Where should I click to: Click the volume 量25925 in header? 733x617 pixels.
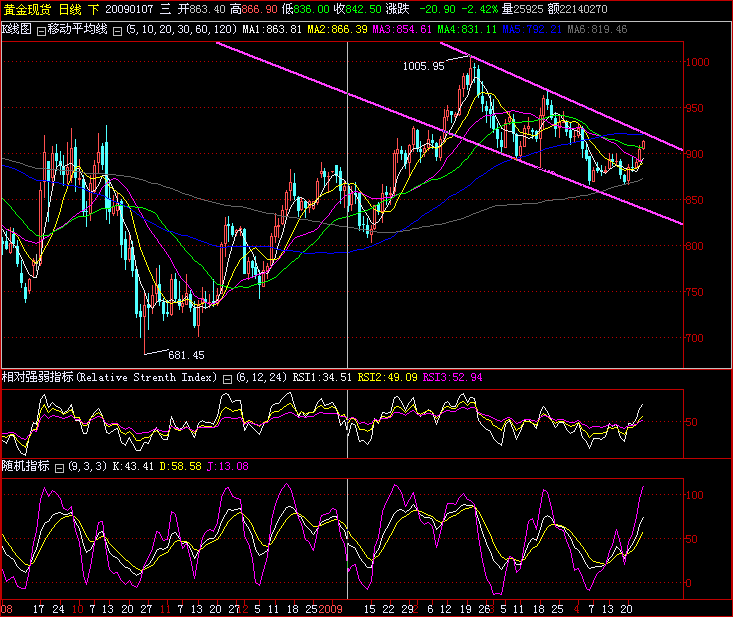click(523, 9)
